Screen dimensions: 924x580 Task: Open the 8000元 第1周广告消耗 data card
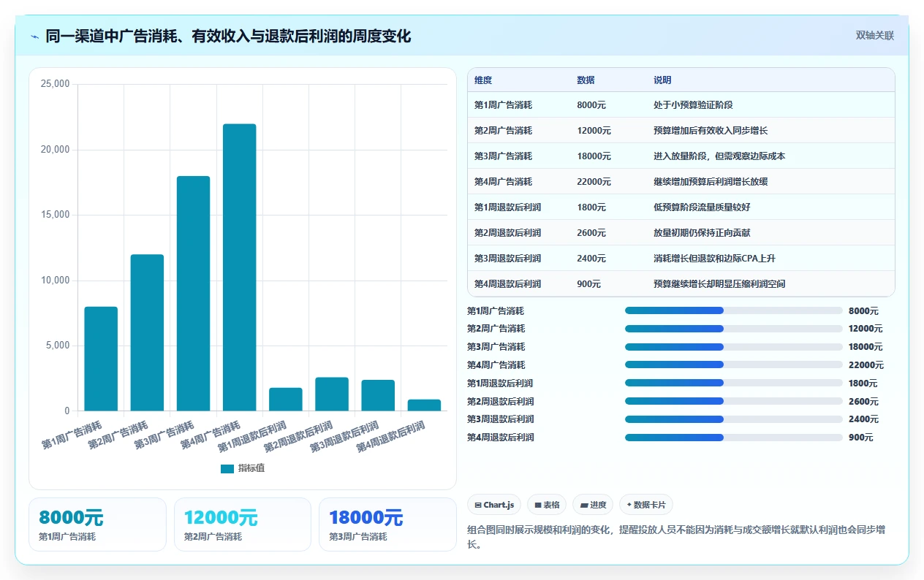[97, 524]
